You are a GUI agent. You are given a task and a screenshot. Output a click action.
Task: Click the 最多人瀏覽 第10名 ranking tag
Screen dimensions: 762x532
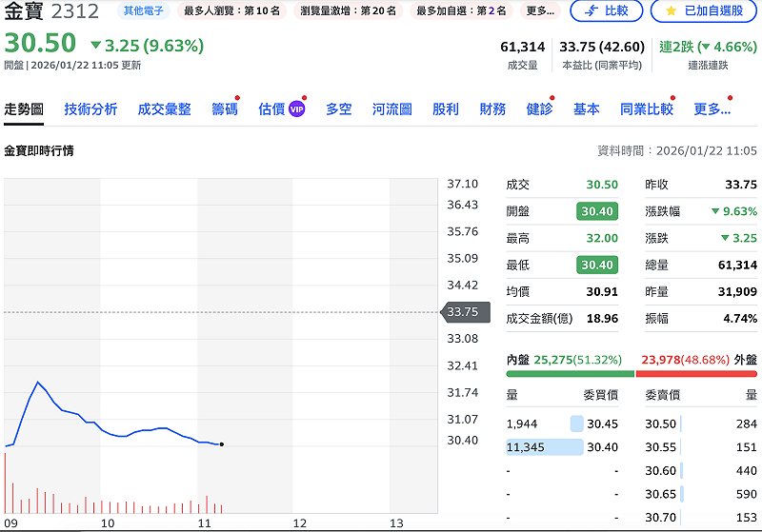click(231, 11)
